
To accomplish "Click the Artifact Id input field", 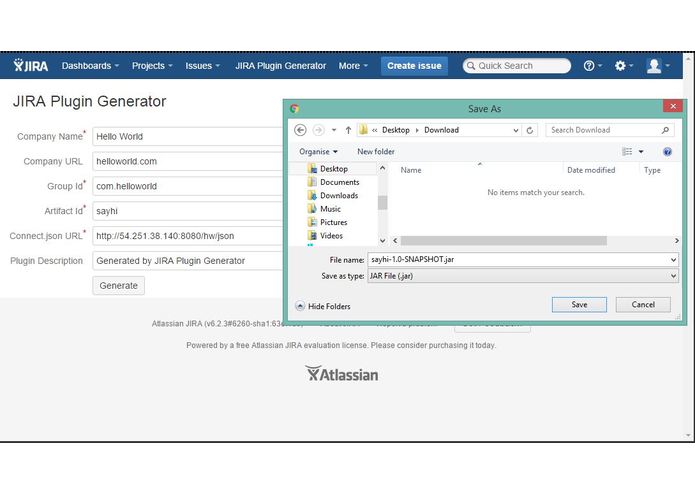I will click(188, 211).
